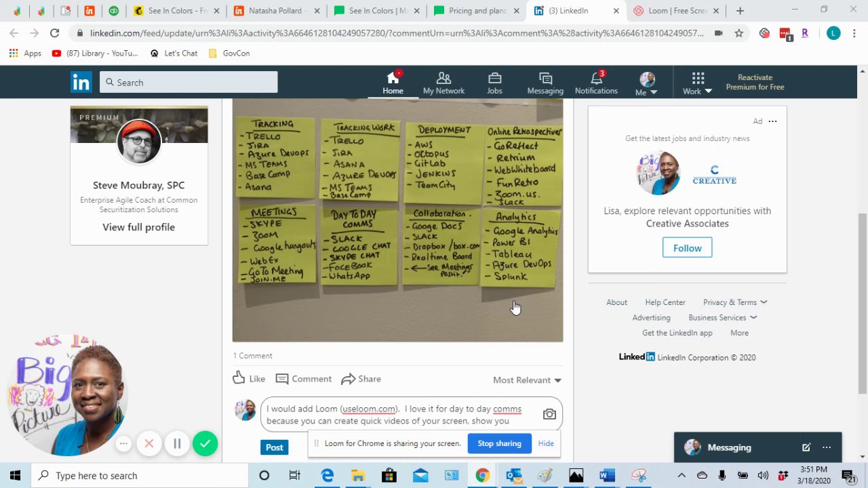Screen dimensions: 868x488
Task: Open Library YouTube bookmark
Action: 95,54
